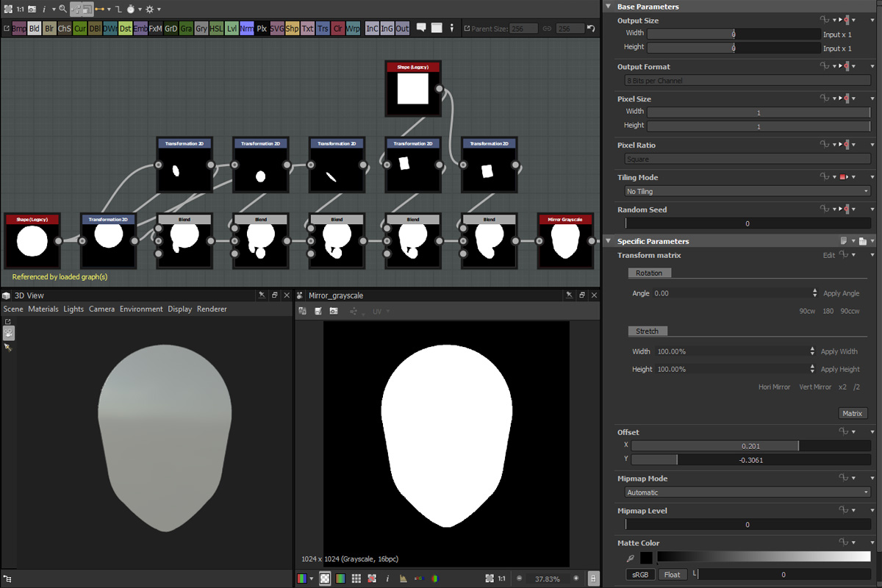Screen dimensions: 882x588
Task: Collapse the Specific Parameters section
Action: pyautogui.click(x=608, y=241)
